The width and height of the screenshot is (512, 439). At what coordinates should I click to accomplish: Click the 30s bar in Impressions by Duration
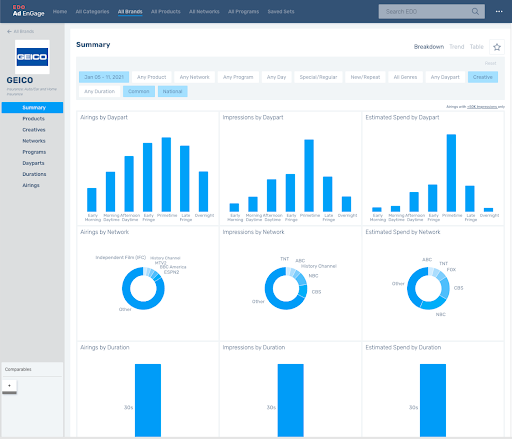[291, 400]
